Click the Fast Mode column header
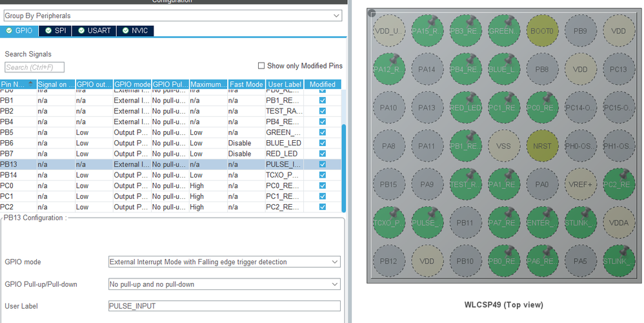 (247, 84)
